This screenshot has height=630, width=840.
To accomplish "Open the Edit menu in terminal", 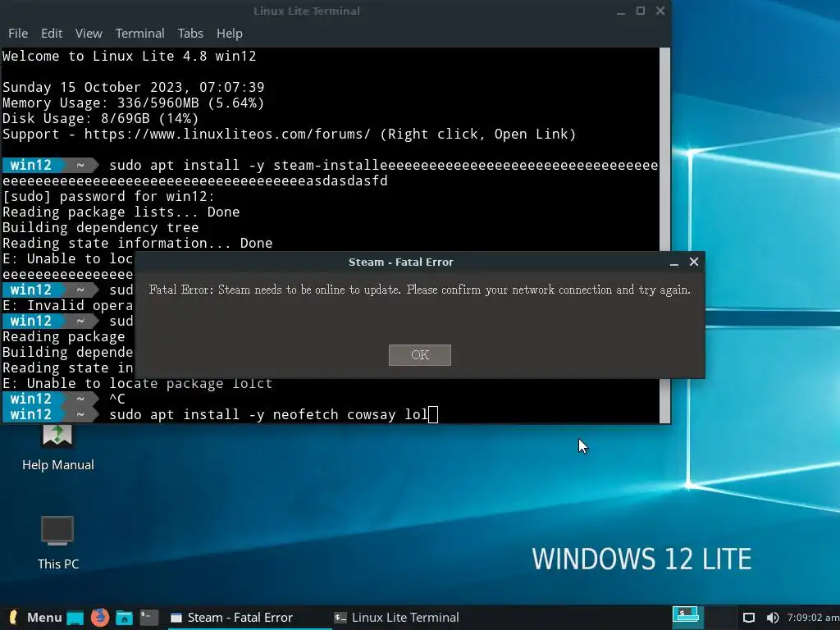I will [52, 33].
